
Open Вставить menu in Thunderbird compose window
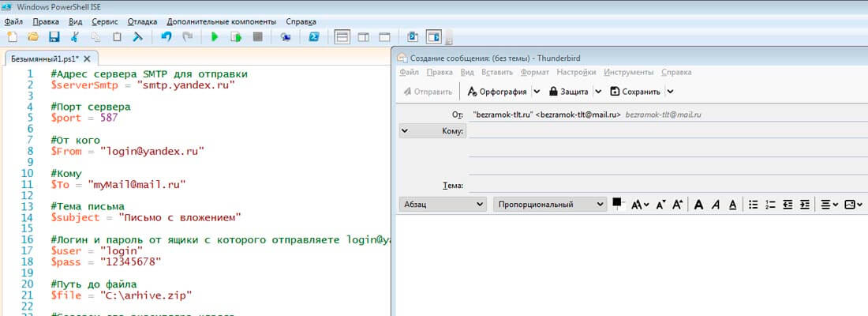click(496, 72)
